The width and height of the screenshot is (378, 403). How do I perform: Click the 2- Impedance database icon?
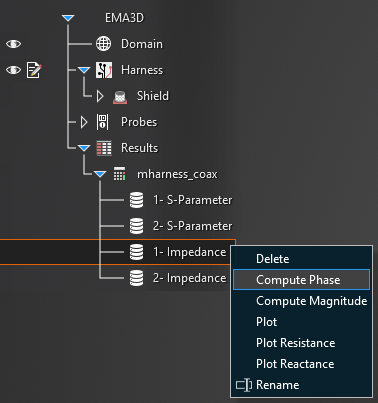pyautogui.click(x=136, y=278)
